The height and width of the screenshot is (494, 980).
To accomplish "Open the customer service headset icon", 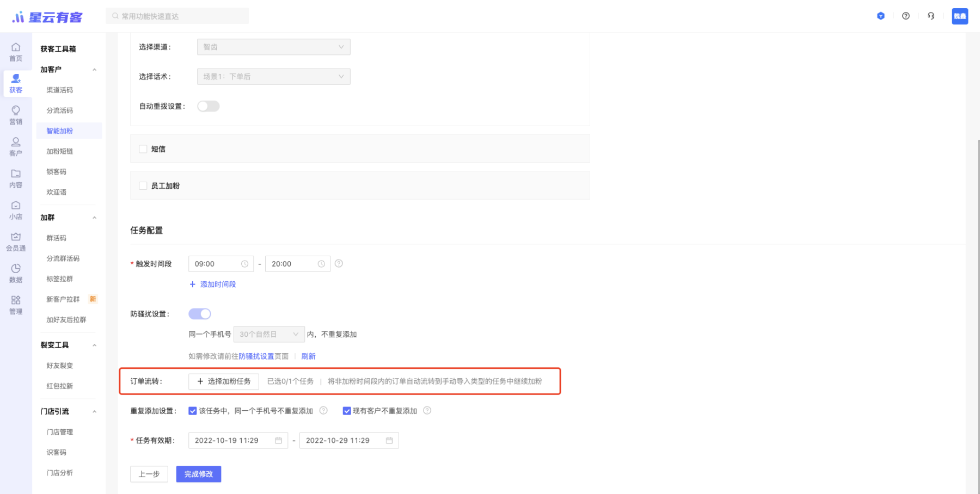I will click(x=930, y=16).
